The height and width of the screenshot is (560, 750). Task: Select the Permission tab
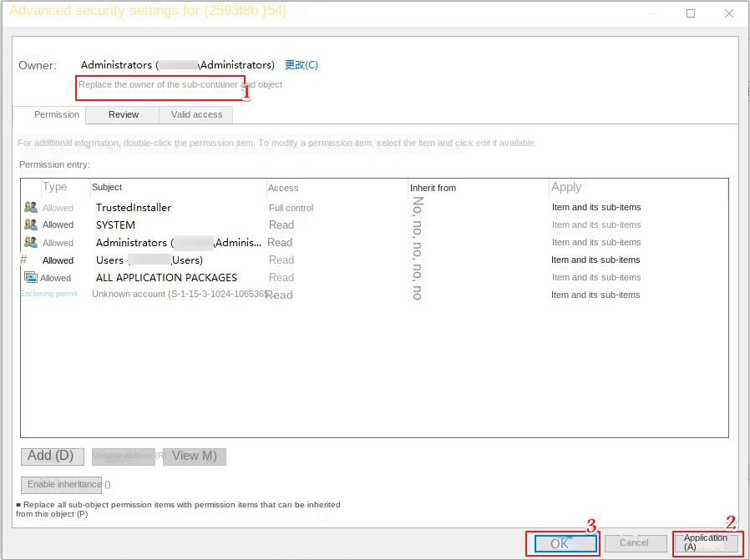coord(57,115)
